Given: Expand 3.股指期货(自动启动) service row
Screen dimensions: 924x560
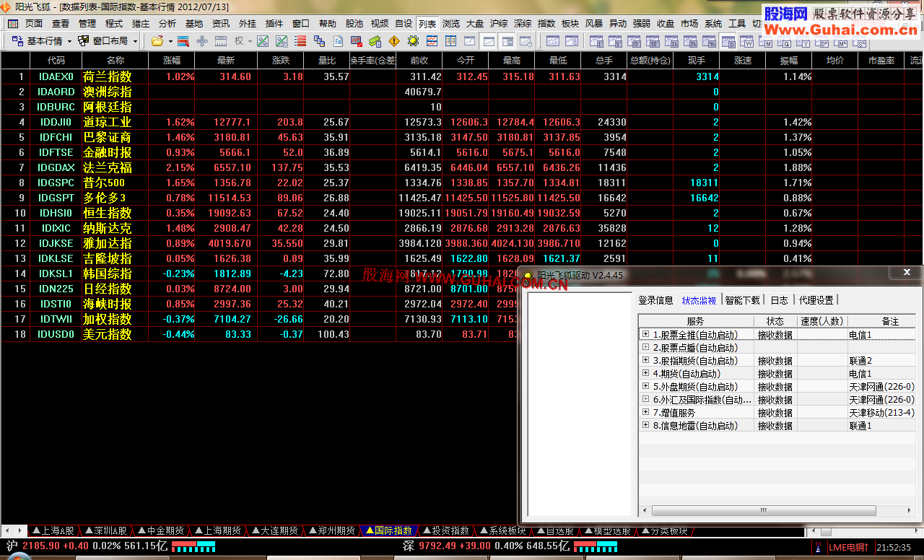Looking at the screenshot, I should [646, 360].
